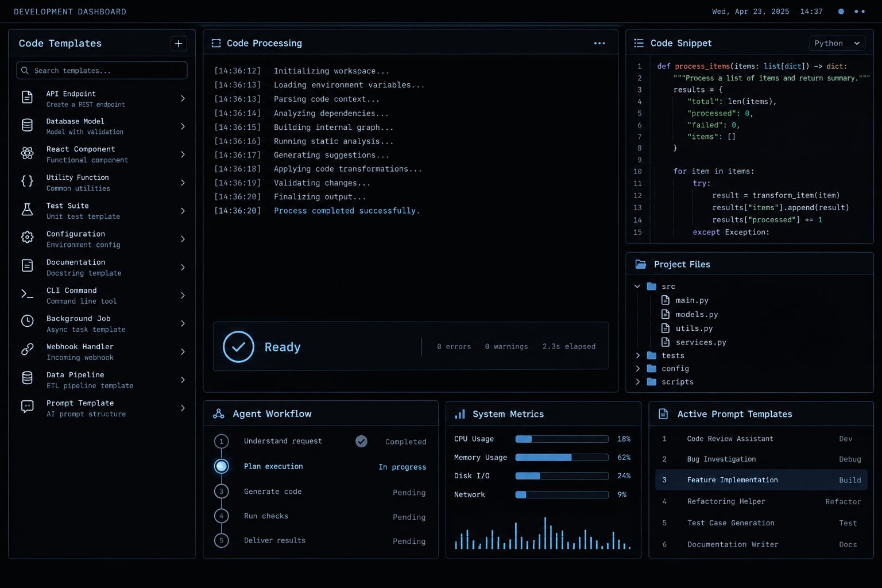Click the Memory Usage progress bar
Image resolution: width=882 pixels, height=588 pixels.
pyautogui.click(x=562, y=458)
